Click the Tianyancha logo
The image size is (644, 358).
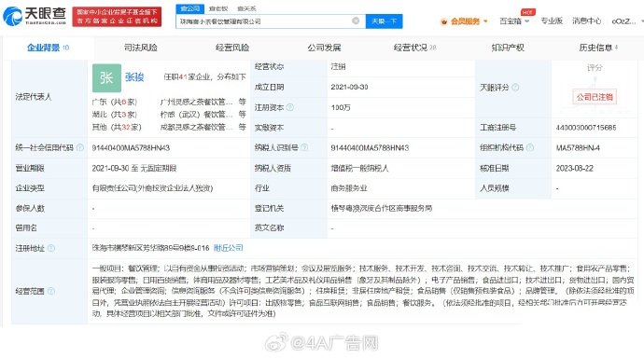[x=35, y=17]
